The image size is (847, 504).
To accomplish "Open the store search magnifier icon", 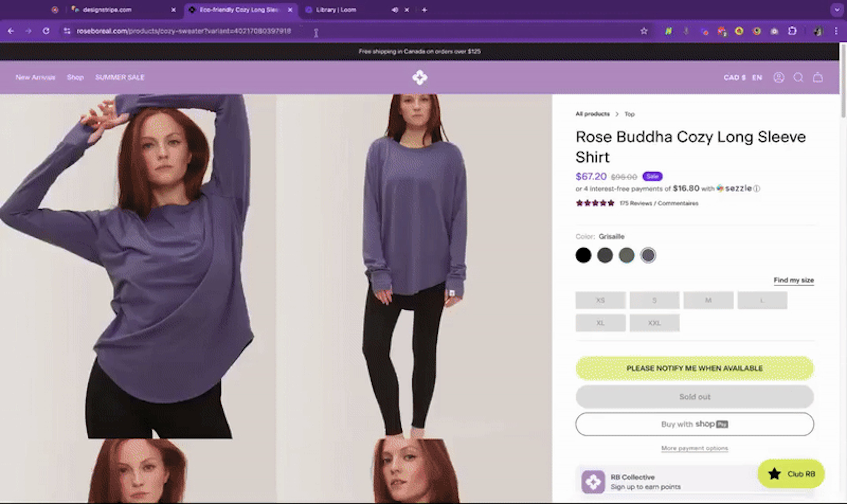I will click(x=798, y=77).
